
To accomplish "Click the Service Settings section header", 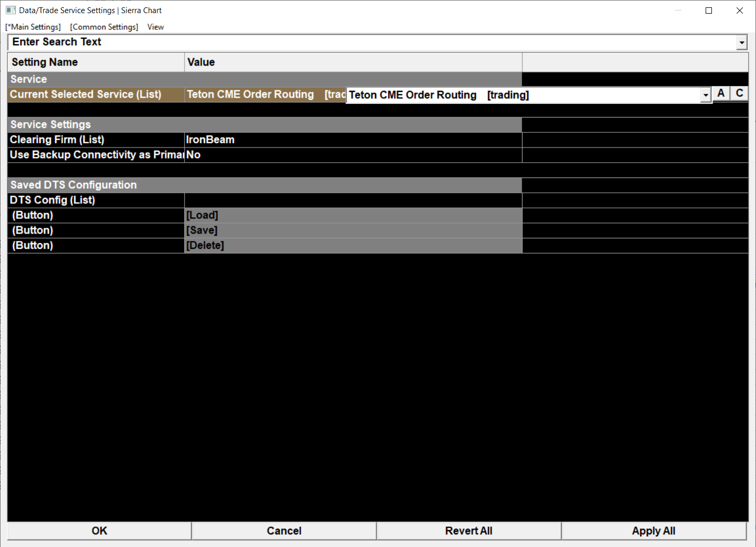I will click(x=265, y=124).
